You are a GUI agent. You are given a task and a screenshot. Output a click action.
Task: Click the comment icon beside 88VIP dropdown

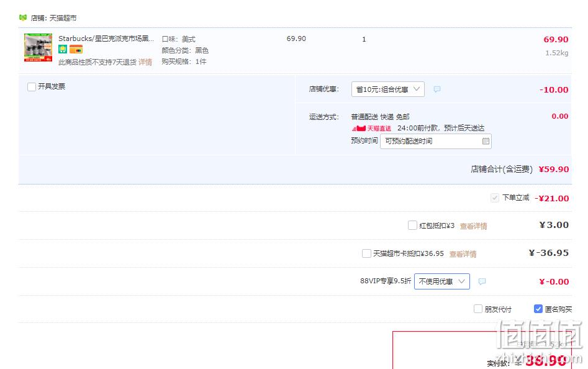click(x=482, y=281)
